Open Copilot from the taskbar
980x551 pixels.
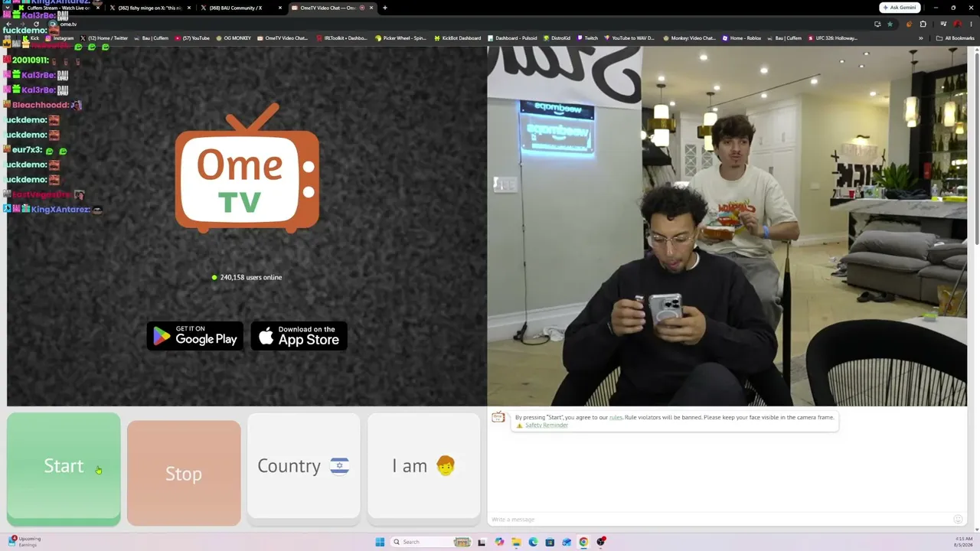500,542
